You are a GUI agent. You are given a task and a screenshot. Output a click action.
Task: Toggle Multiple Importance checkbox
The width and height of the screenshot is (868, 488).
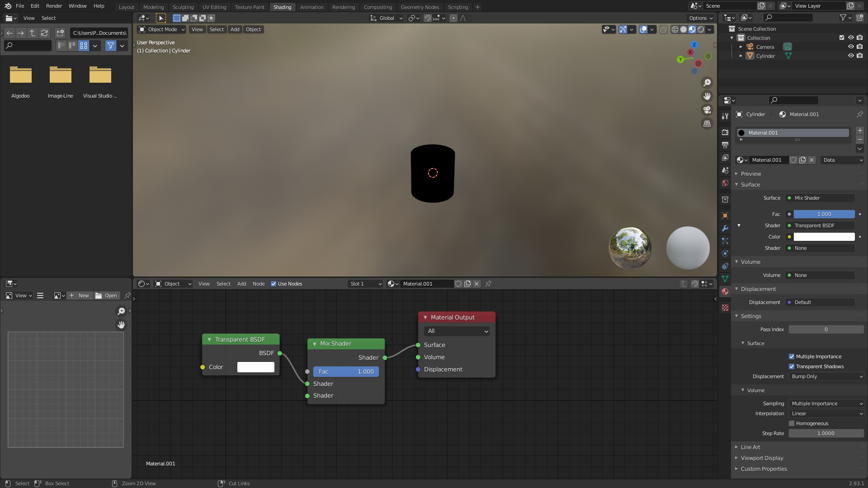[x=792, y=357]
